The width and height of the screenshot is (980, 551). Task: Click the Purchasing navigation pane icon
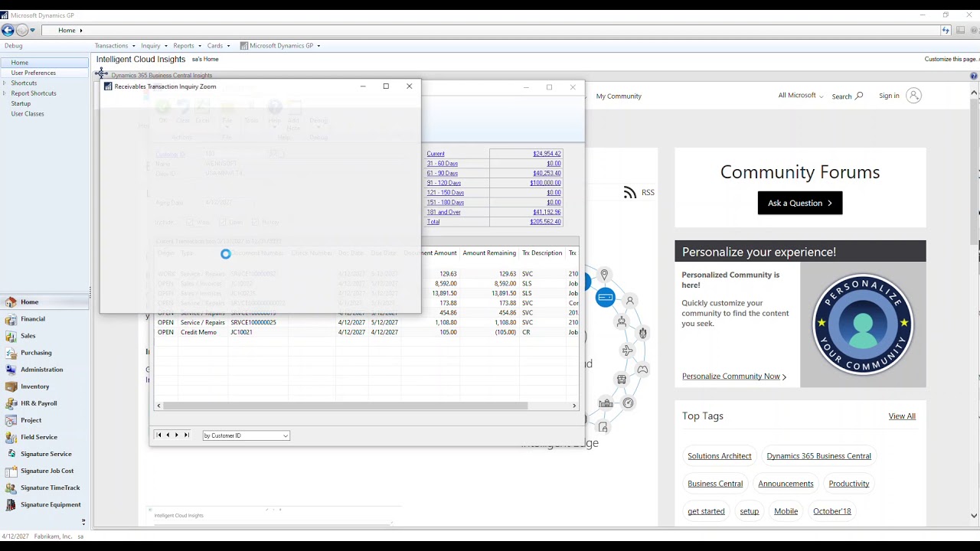click(x=11, y=353)
